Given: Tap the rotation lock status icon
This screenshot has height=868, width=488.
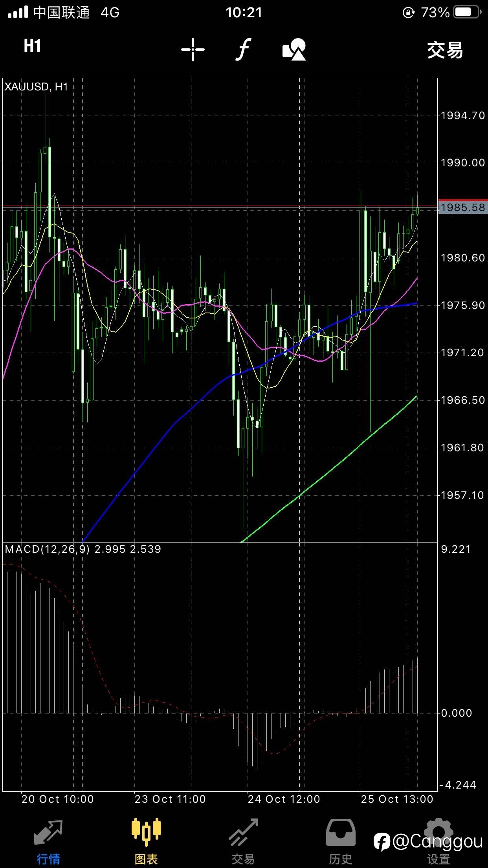Looking at the screenshot, I should point(409,13).
